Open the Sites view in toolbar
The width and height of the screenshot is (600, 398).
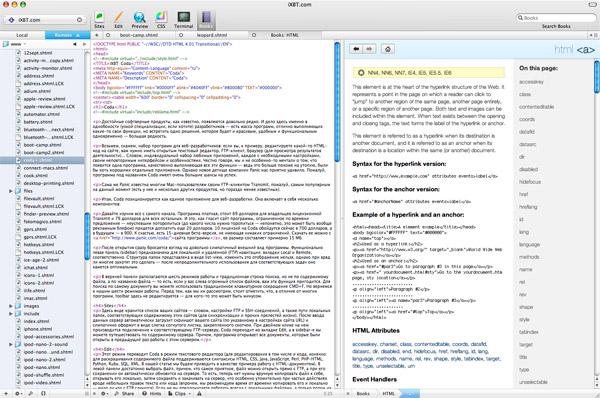99,20
